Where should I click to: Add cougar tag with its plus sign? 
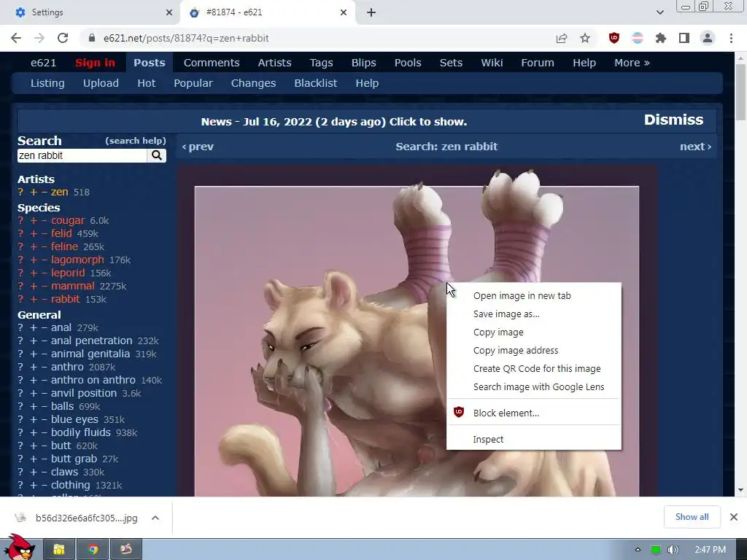[34, 220]
